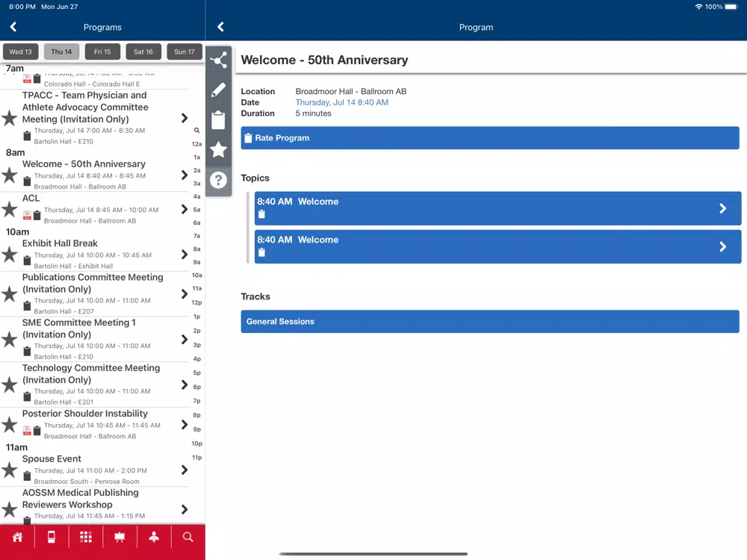Open the pencil notes tool
This screenshot has height=560, width=747.
coord(219,90)
